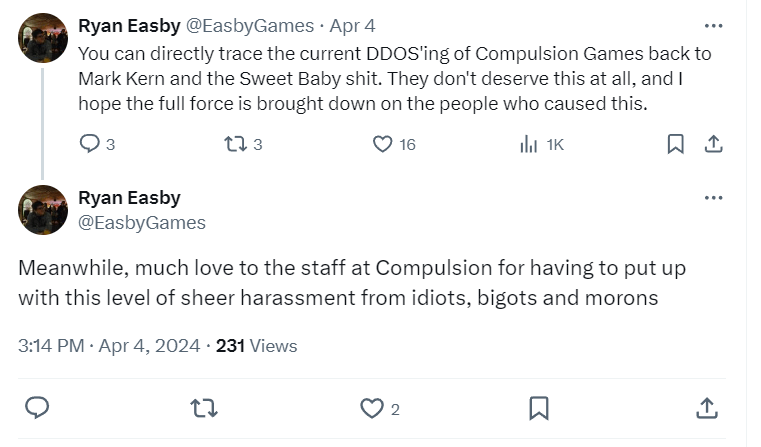Bookmark the main tweet at bottom

pos(538,408)
